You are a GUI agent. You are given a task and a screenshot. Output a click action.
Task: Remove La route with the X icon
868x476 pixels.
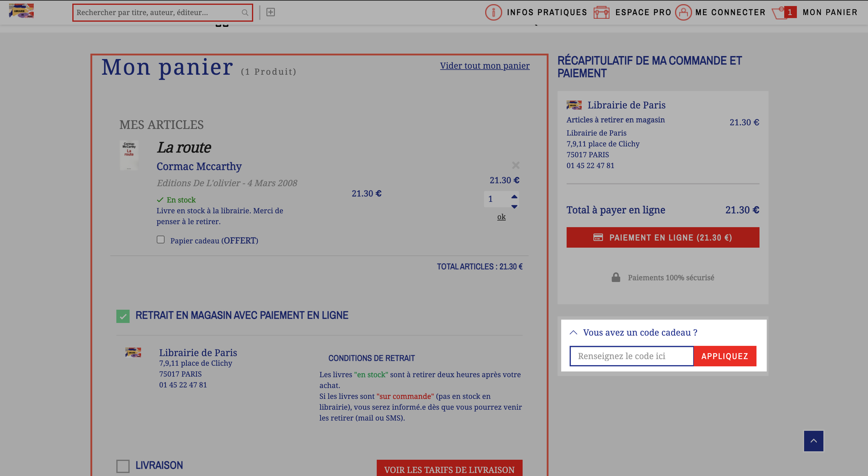[516, 165]
